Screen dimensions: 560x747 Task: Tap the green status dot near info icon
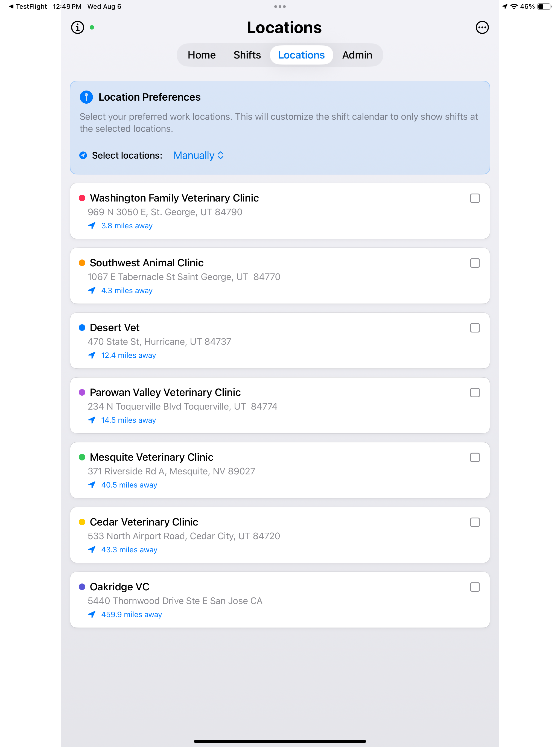(92, 27)
